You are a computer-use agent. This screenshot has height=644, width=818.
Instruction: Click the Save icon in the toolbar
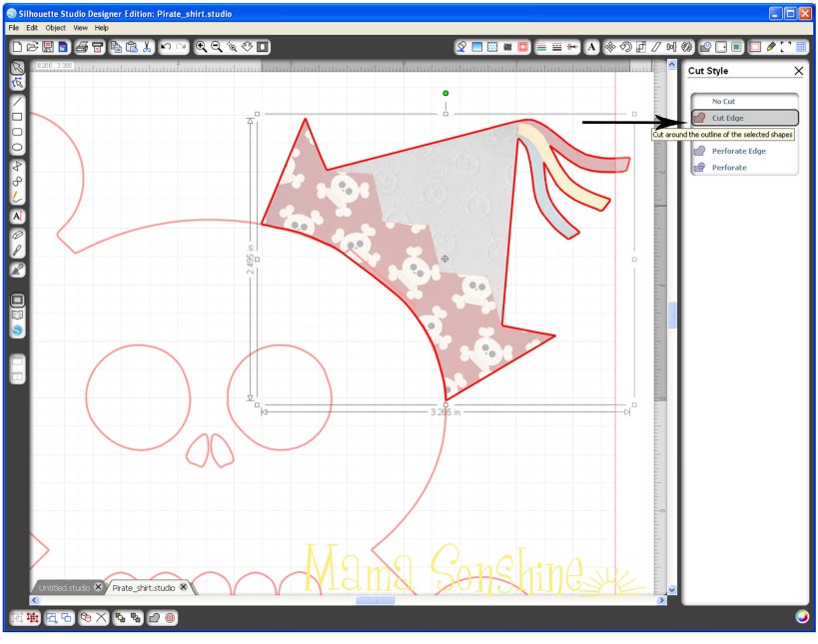coord(48,46)
